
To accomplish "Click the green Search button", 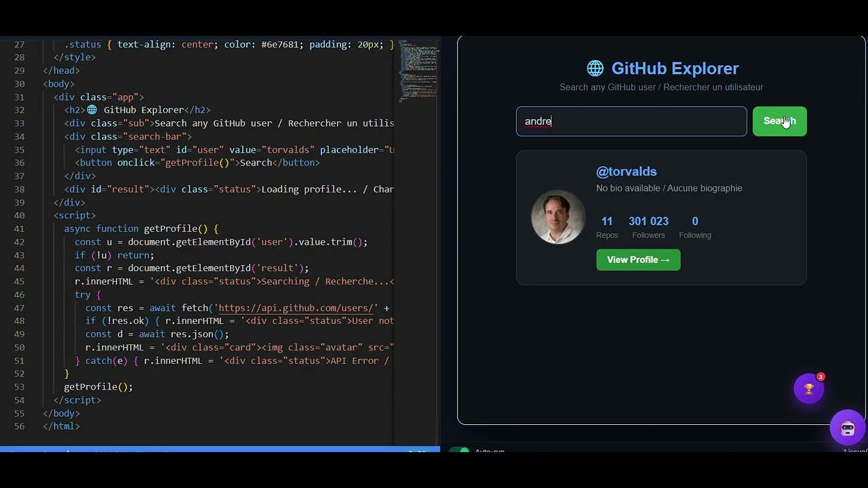I will 779,121.
